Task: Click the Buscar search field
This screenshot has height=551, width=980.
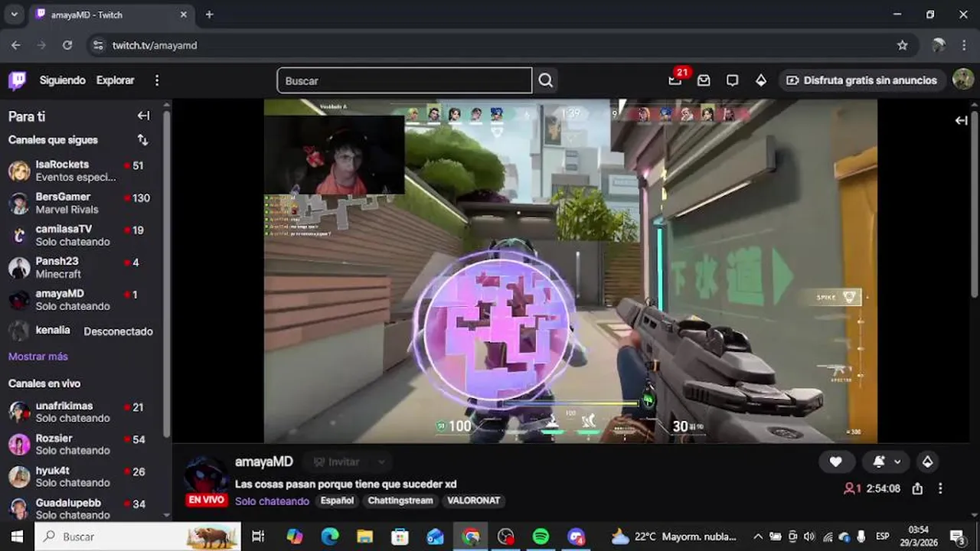Action: click(x=404, y=80)
